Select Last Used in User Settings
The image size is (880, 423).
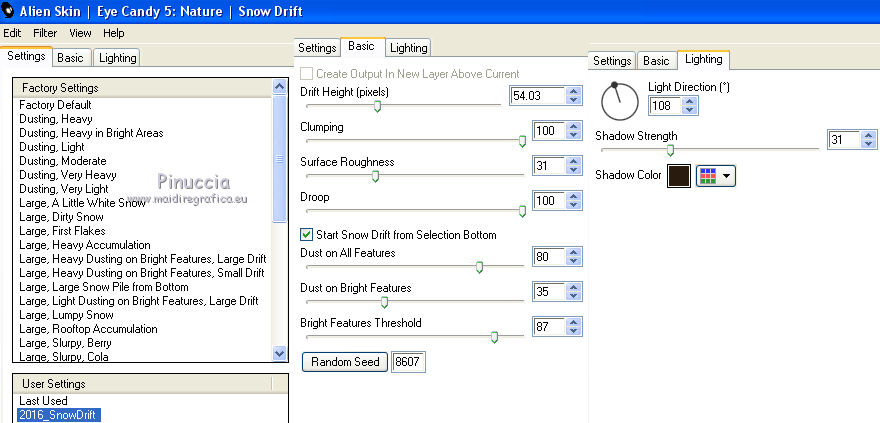pos(43,401)
